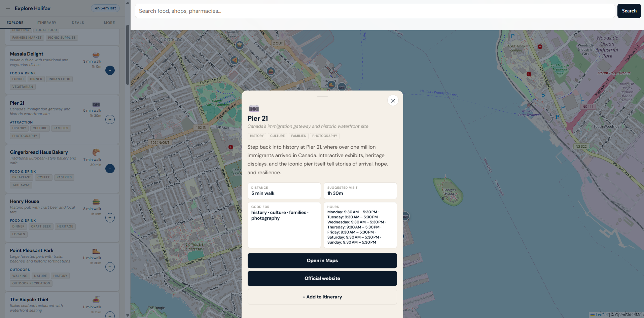Click the OpenStreetMap attribution link
Screen dimensions: 644x318
pos(629,315)
